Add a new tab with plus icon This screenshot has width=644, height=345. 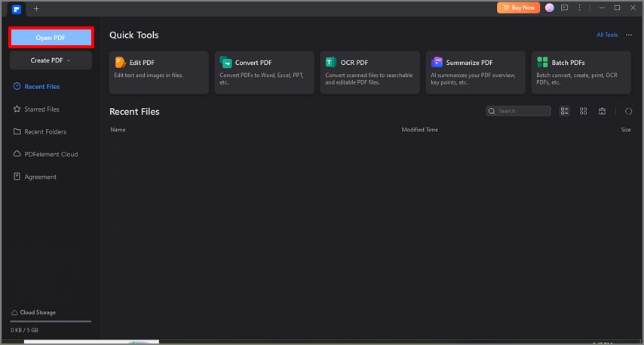point(36,8)
